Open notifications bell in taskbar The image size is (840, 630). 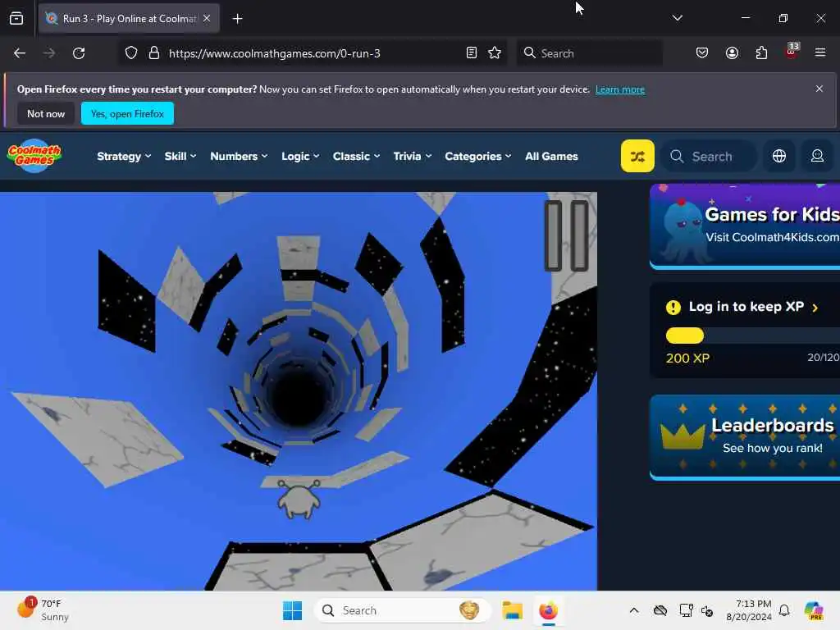coord(784,610)
